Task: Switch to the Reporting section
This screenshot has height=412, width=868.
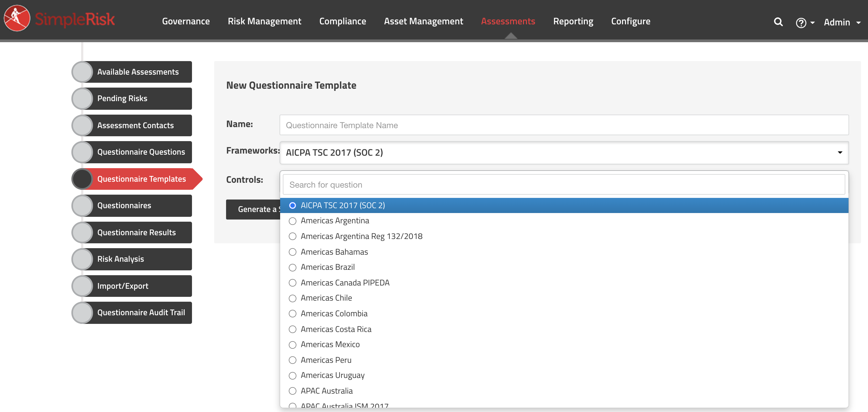Action: point(573,21)
